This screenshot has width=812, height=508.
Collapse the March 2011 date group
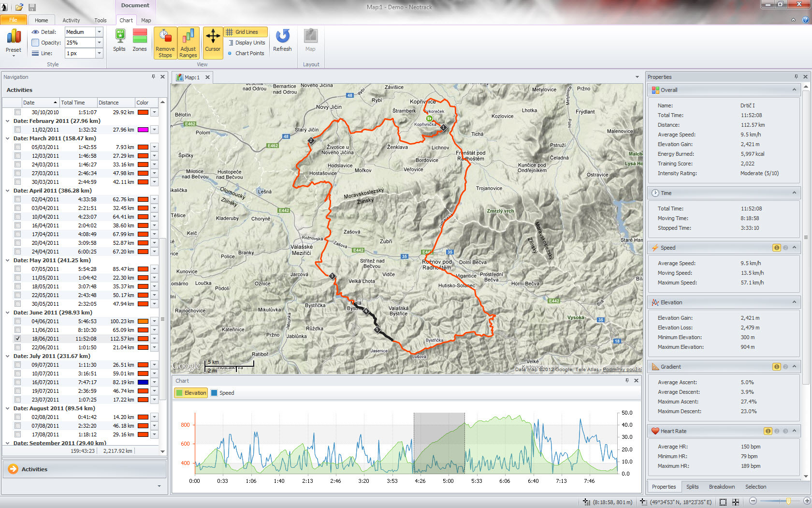(7, 138)
